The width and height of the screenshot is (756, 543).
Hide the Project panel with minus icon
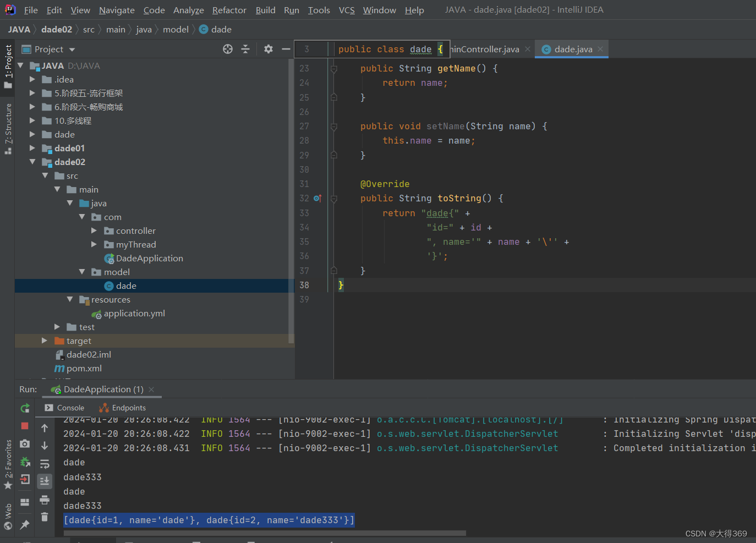286,49
